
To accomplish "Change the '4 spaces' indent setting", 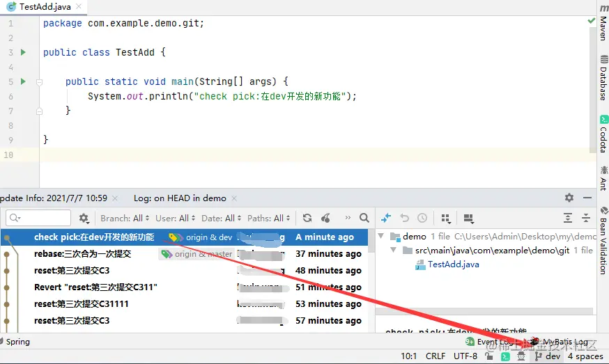I will (x=585, y=356).
